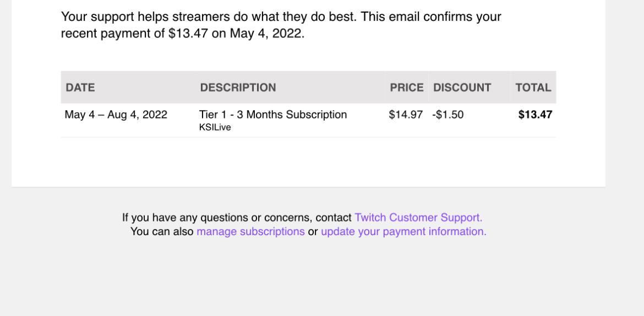Click the PRICE column header
This screenshot has height=316, width=644.
(407, 88)
